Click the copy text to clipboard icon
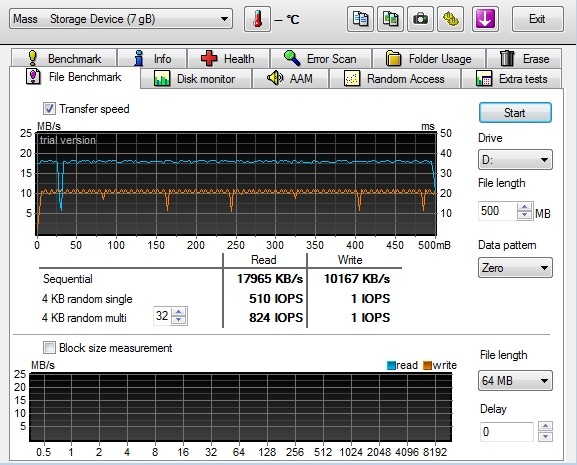This screenshot has width=577, height=465. pyautogui.click(x=360, y=19)
